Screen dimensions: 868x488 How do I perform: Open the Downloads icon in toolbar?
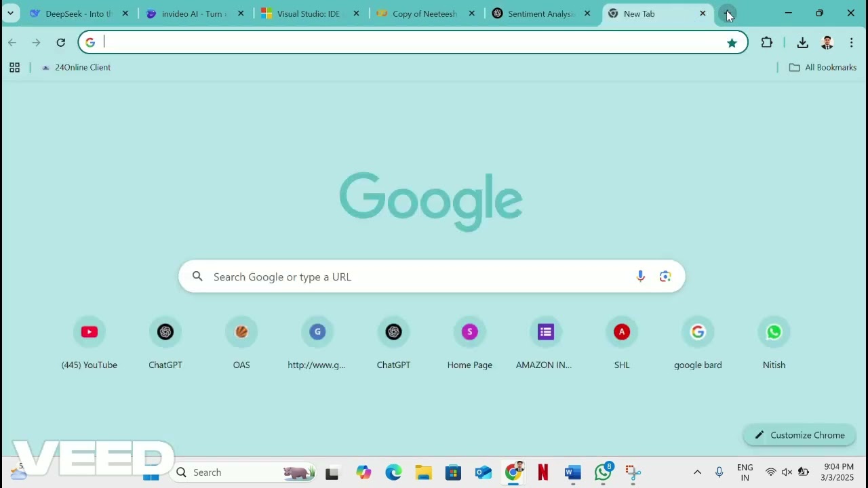(x=802, y=43)
